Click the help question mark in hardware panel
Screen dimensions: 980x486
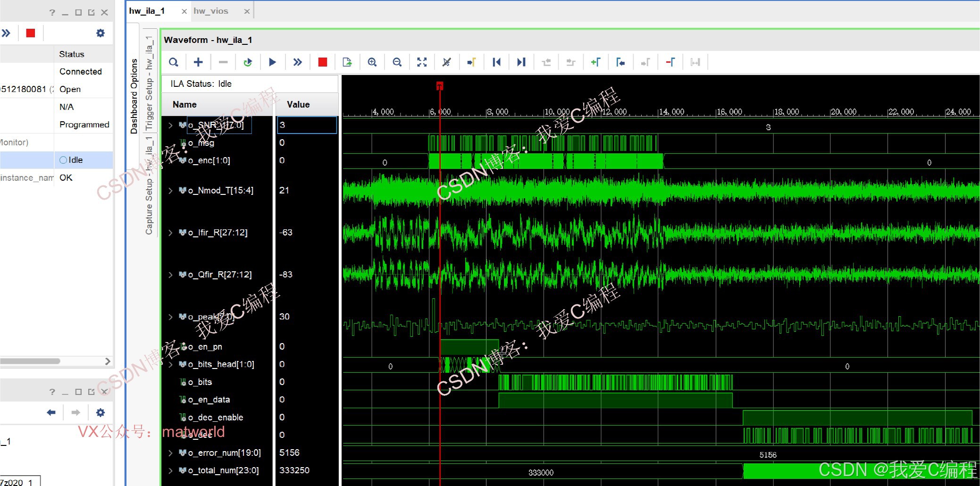52,12
